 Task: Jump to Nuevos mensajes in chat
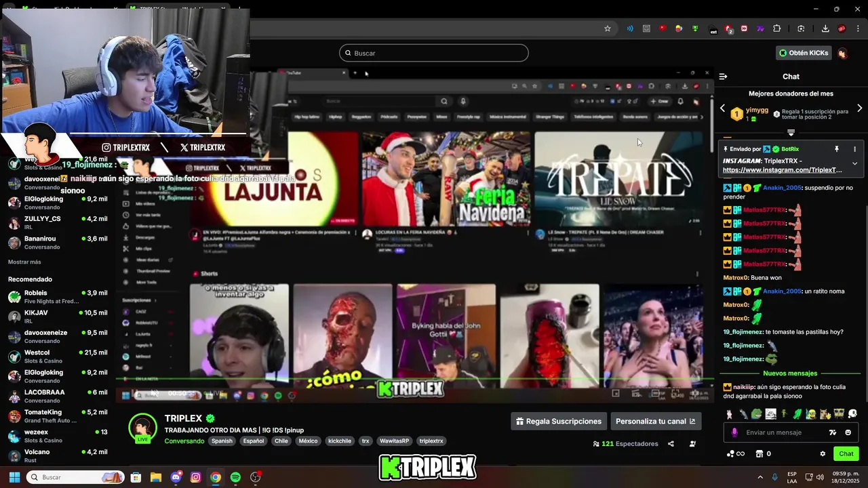coord(790,373)
